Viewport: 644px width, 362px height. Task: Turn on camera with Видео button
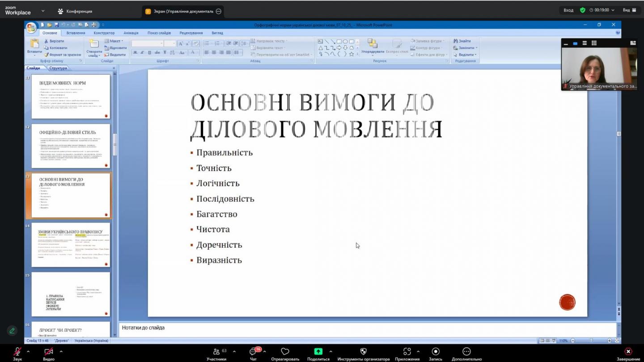point(48,352)
